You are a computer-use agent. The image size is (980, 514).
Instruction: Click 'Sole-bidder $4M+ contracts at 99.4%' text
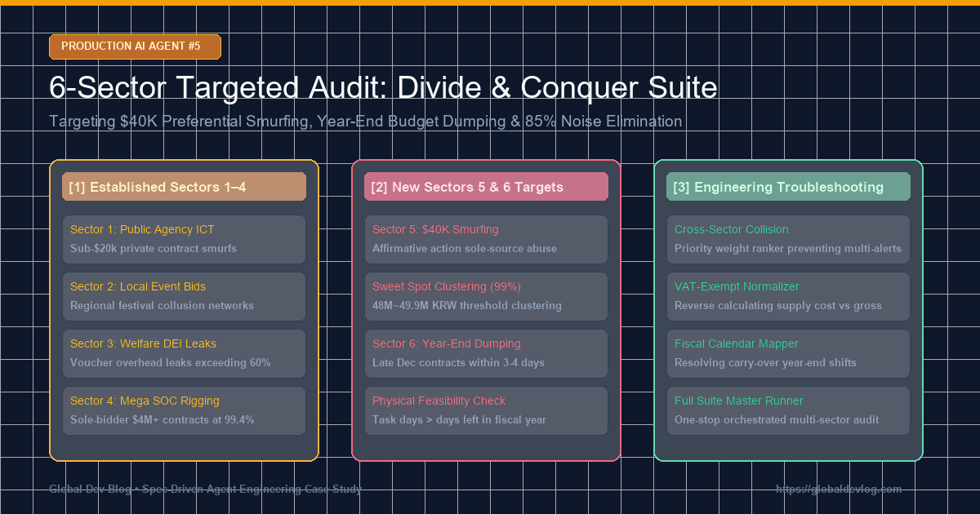pos(162,419)
